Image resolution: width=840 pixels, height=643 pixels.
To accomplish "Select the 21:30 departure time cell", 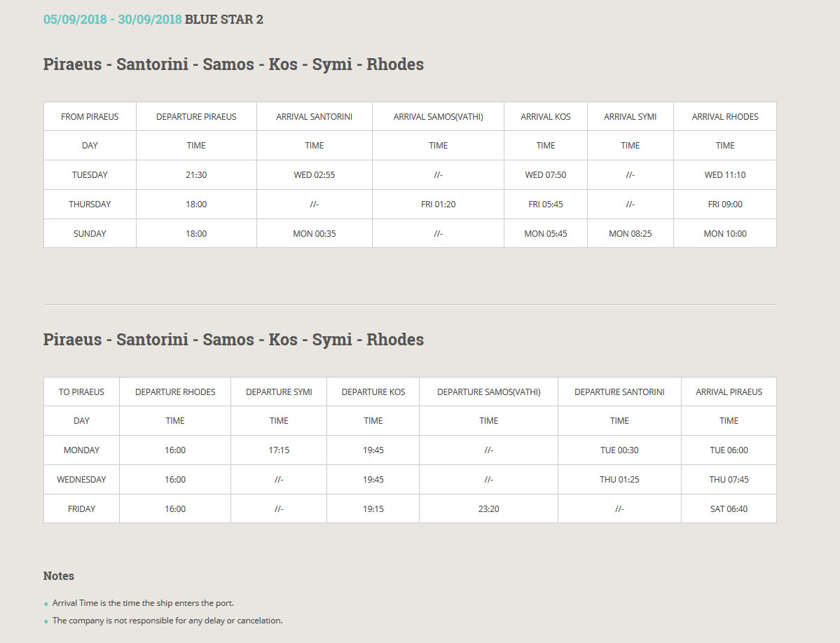I will [196, 175].
